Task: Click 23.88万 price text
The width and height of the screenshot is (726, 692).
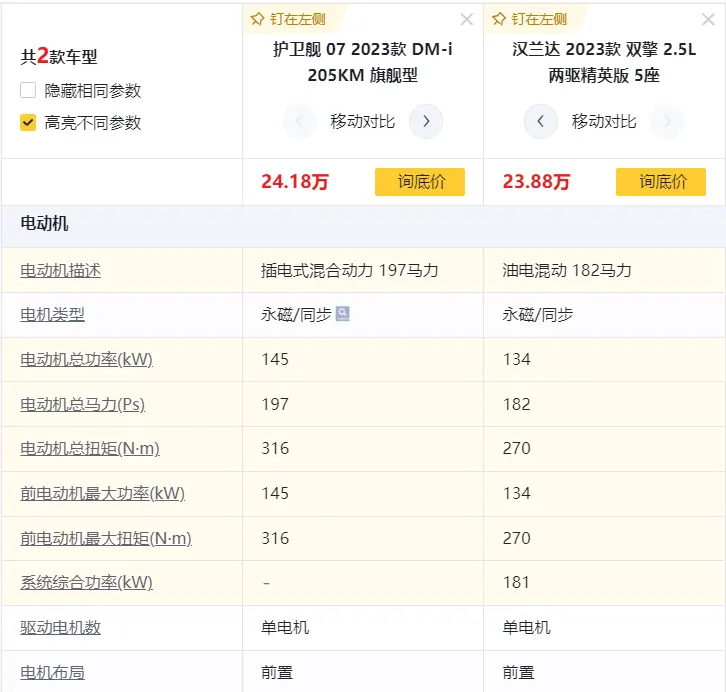Action: click(536, 181)
